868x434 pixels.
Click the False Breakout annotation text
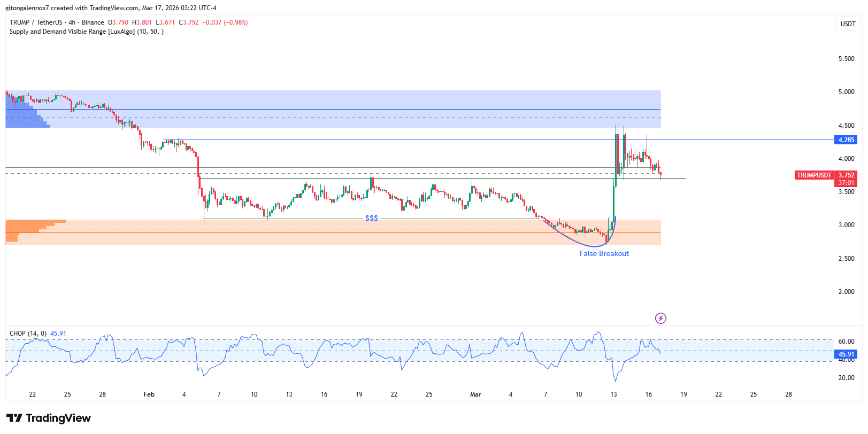[604, 254]
